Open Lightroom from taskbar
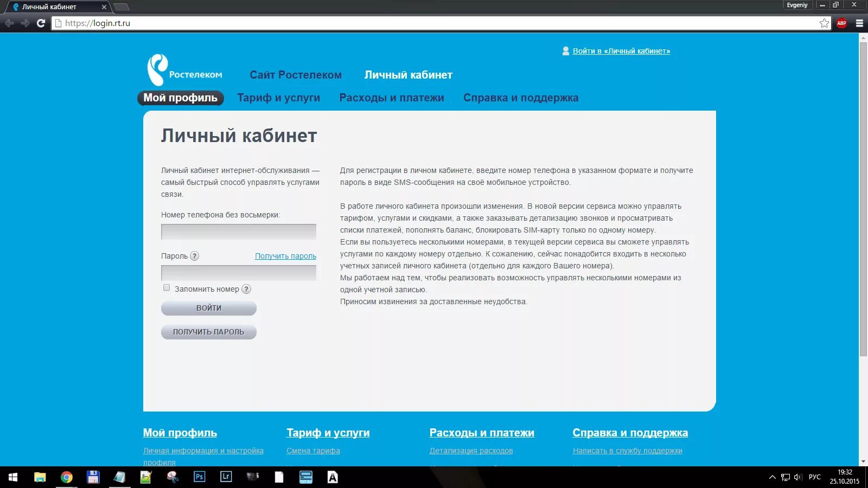868x488 pixels. [226, 477]
